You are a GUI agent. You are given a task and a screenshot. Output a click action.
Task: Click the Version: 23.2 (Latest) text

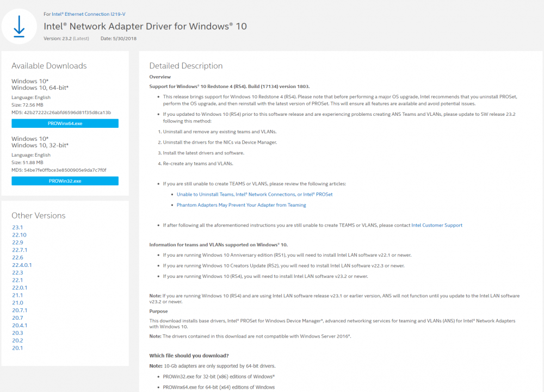[66, 39]
